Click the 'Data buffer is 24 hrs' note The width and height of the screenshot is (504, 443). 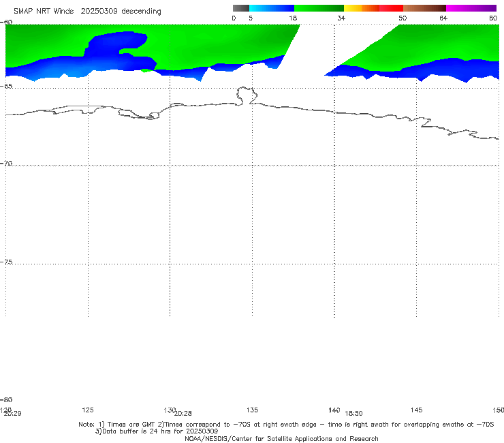[x=157, y=431]
